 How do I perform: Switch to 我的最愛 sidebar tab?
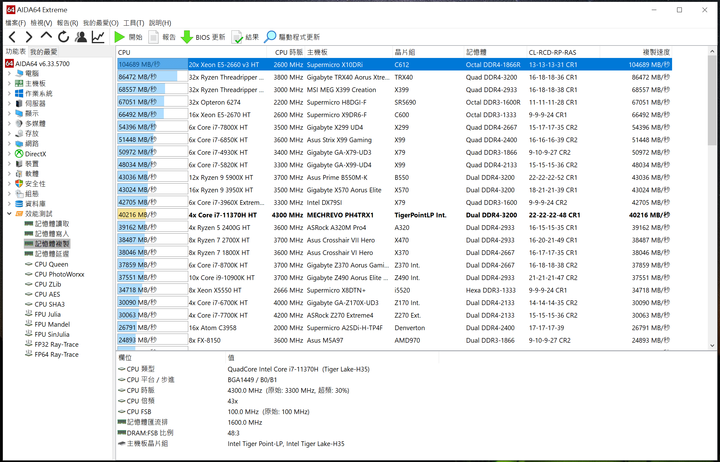(x=44, y=52)
